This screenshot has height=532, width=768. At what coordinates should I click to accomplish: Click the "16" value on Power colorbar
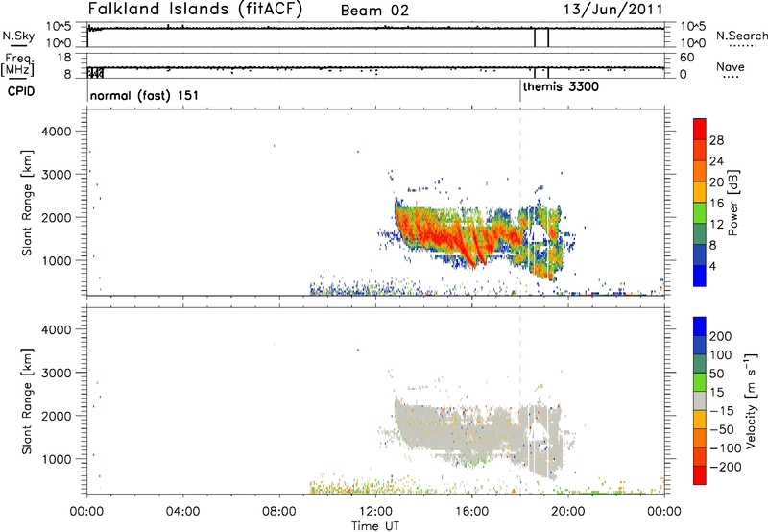point(716,204)
